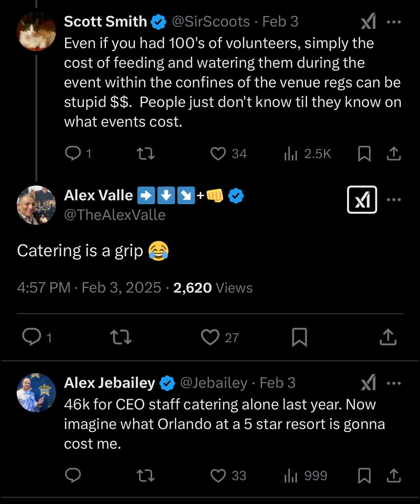This screenshot has height=504, width=420.
Task: Open the @TheAlexValle handle link
Action: [115, 215]
